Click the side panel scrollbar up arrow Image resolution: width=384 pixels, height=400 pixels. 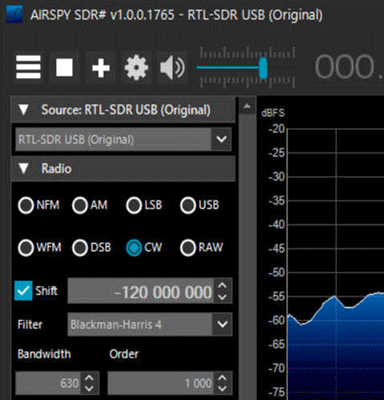click(247, 106)
